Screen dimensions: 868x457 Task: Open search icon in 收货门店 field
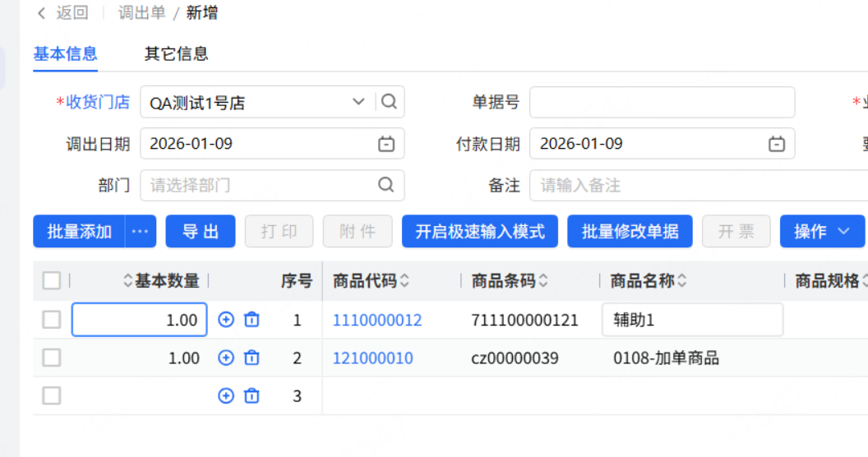point(389,102)
